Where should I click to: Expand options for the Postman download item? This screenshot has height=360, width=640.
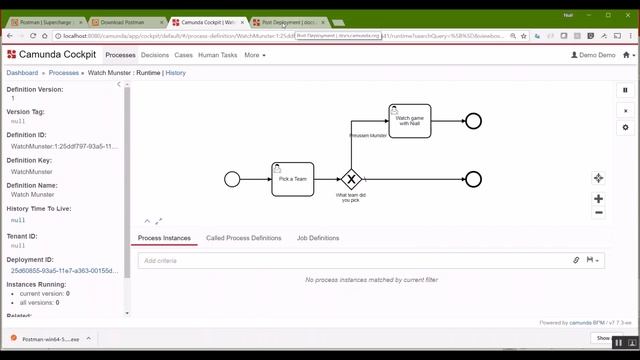(89, 338)
